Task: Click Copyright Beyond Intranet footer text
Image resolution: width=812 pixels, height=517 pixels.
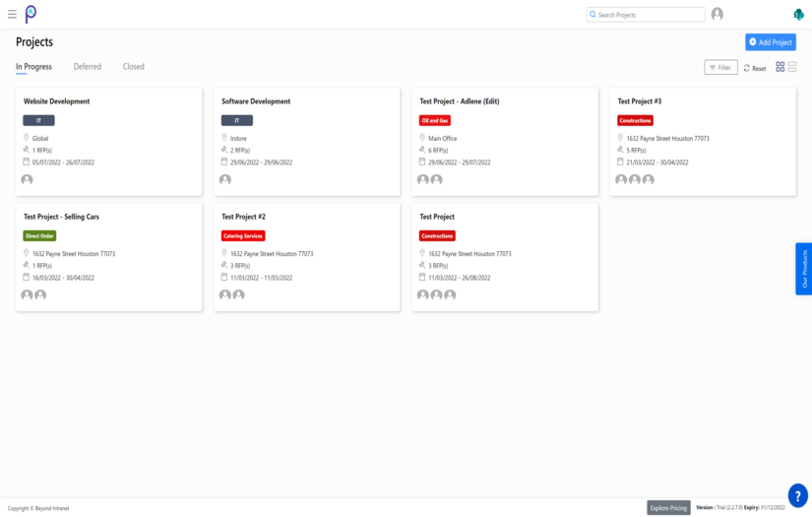Action: 38,508
